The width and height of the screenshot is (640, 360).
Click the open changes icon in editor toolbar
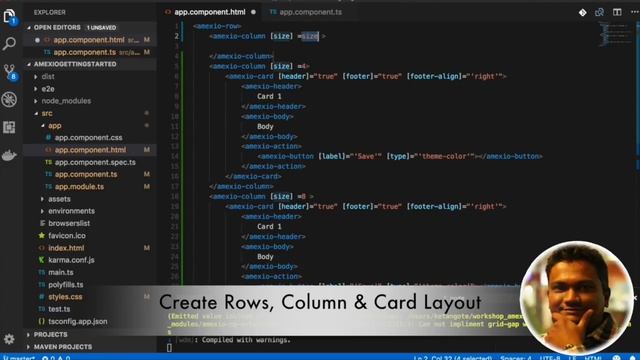pos(599,12)
